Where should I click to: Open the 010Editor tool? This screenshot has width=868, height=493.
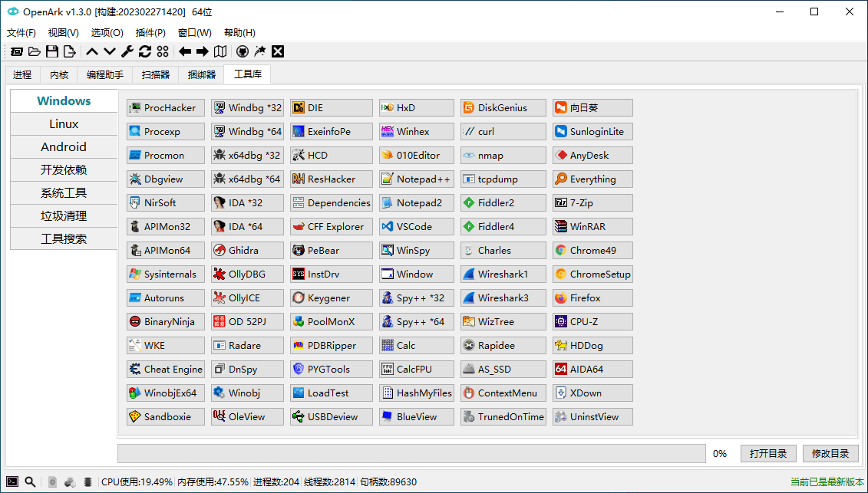416,156
